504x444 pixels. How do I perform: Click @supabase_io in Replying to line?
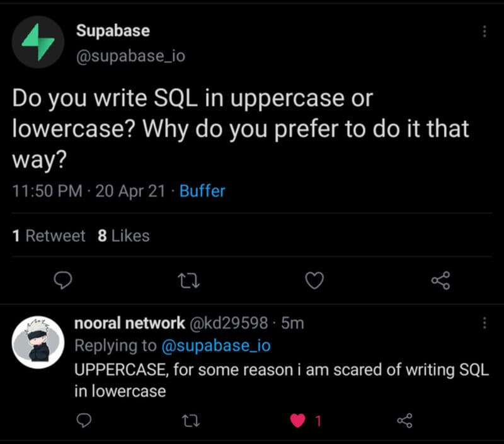[x=216, y=346]
